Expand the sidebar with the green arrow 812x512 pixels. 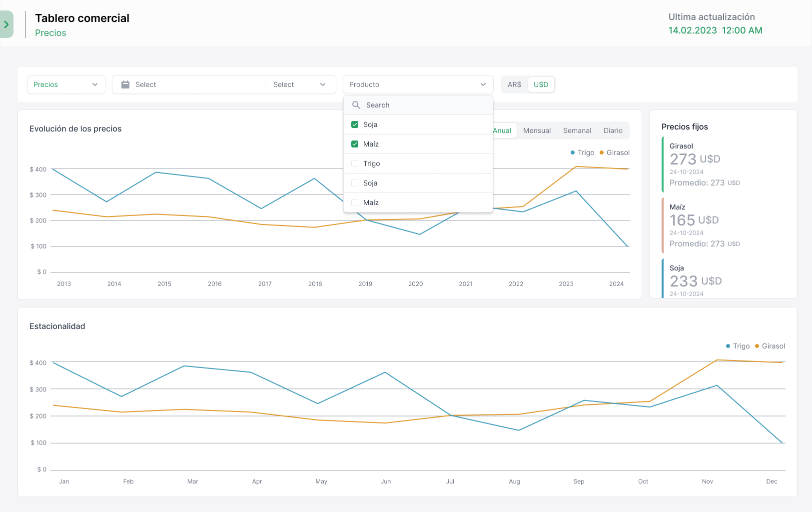[6, 24]
